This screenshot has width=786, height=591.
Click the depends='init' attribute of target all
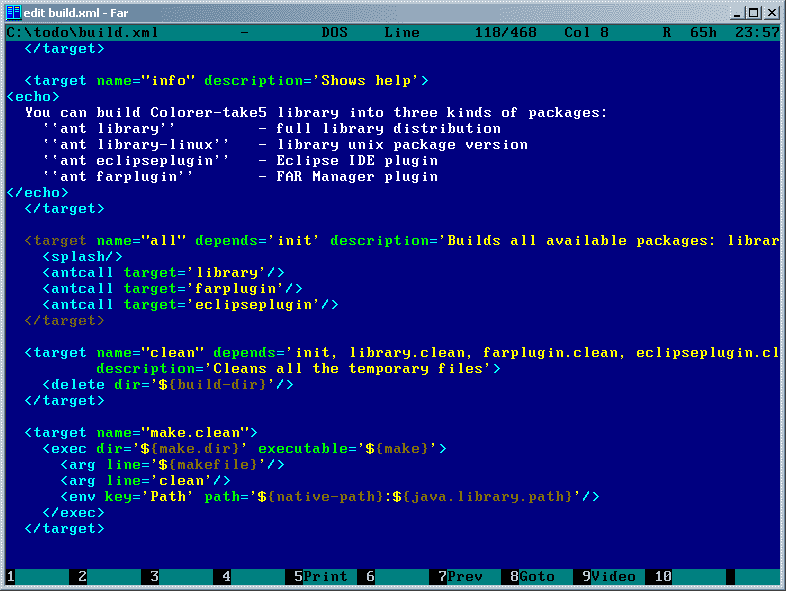tap(258, 241)
